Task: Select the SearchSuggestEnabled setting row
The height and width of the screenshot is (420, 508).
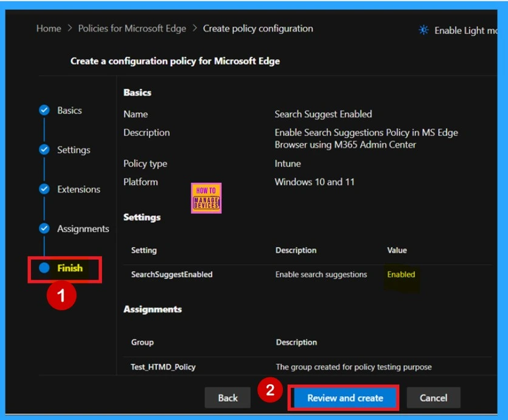Action: (x=307, y=274)
